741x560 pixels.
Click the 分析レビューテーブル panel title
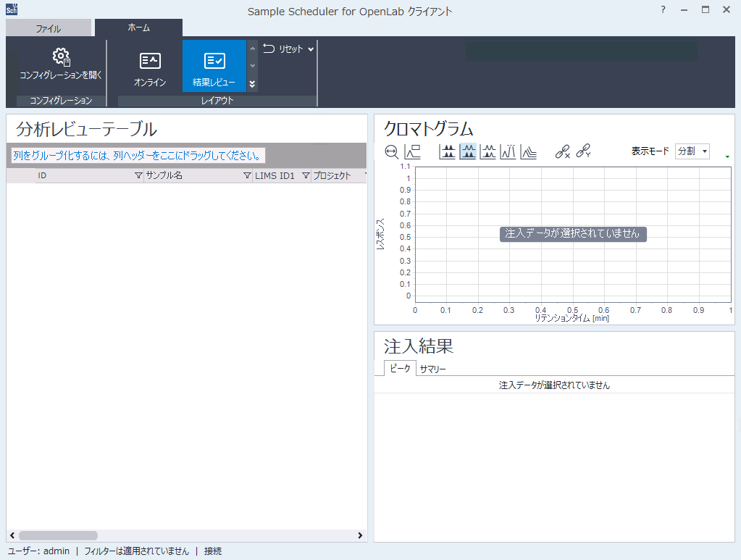86,129
